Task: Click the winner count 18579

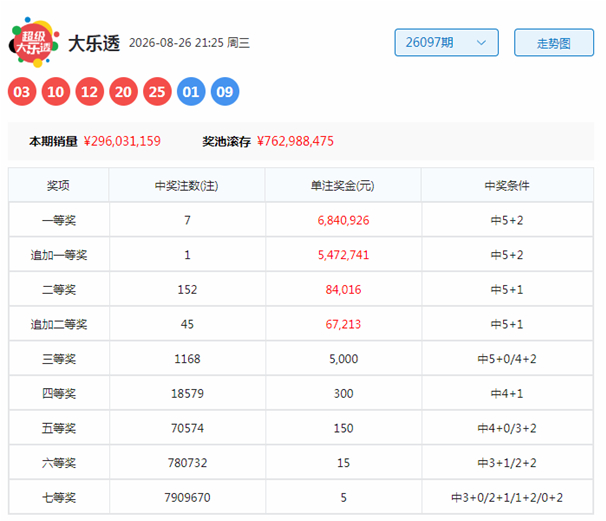Action: 187,393
